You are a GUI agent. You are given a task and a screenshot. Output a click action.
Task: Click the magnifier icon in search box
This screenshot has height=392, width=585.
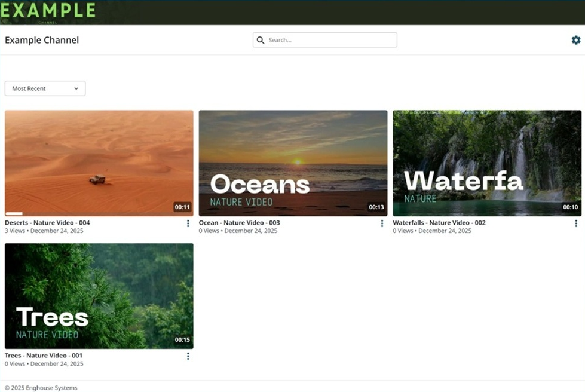pyautogui.click(x=261, y=40)
